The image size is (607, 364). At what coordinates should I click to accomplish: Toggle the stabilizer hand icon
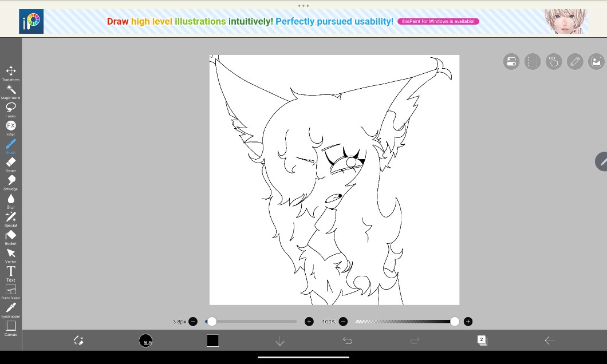click(553, 62)
